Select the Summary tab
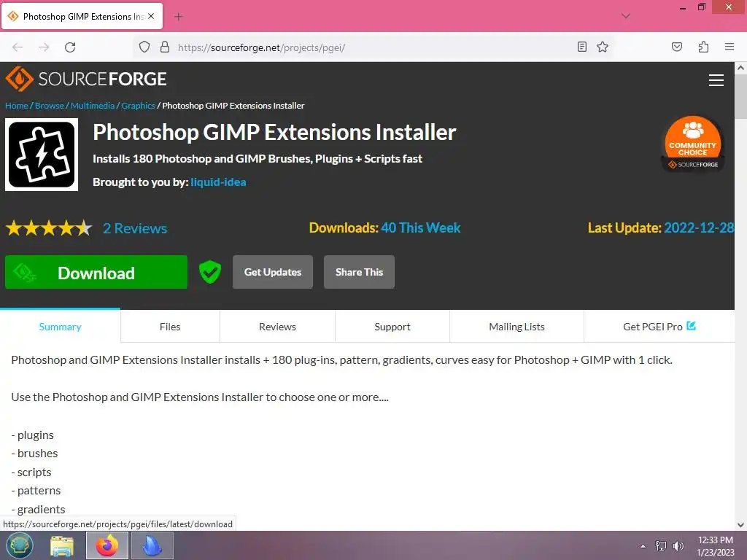The height and width of the screenshot is (560, 747). pos(60,327)
